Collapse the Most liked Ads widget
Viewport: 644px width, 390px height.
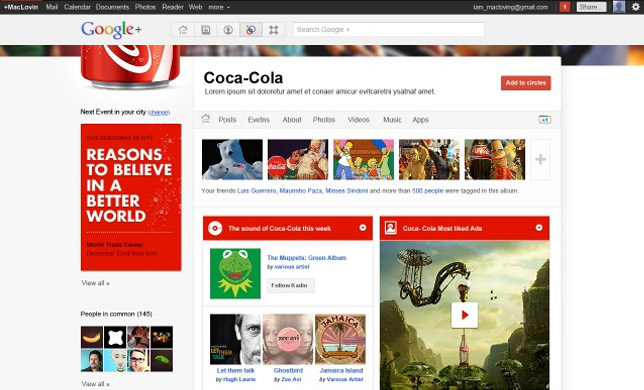click(539, 227)
